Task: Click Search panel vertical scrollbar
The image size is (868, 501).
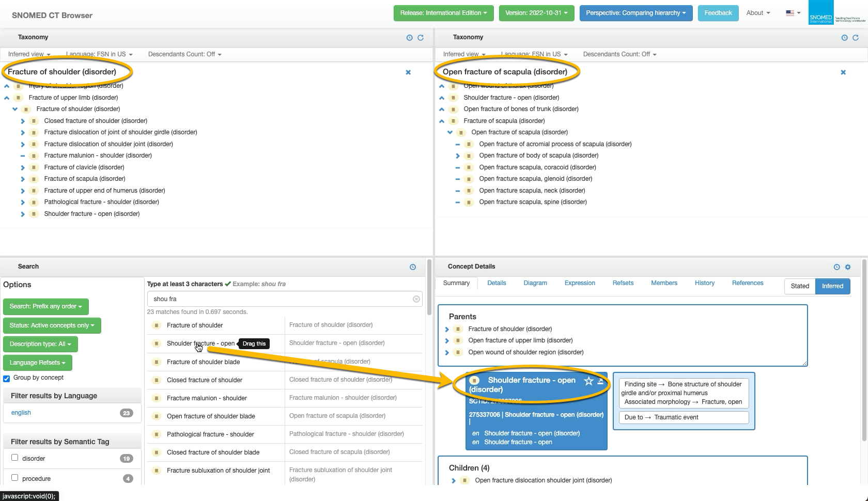Action: [x=429, y=288]
